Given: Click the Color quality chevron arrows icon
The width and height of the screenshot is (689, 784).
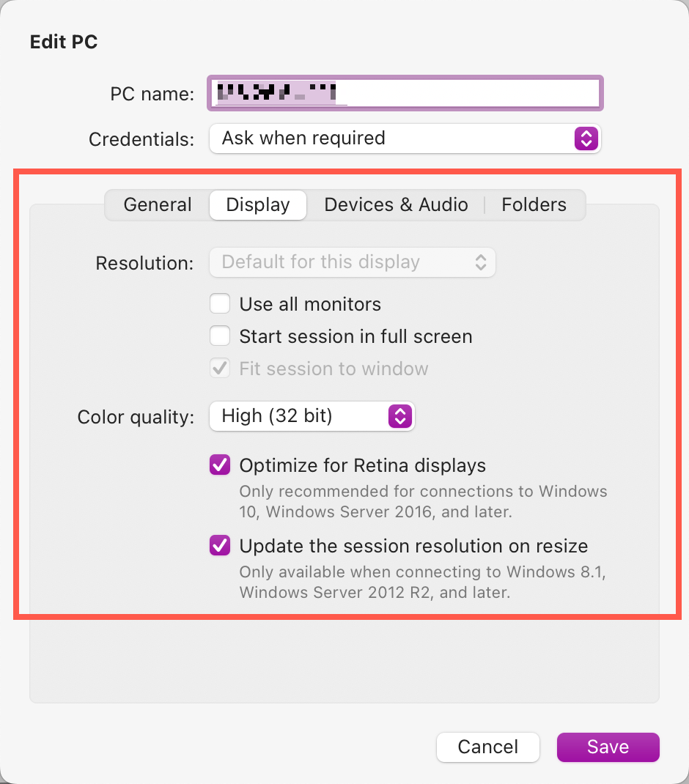Looking at the screenshot, I should (399, 416).
